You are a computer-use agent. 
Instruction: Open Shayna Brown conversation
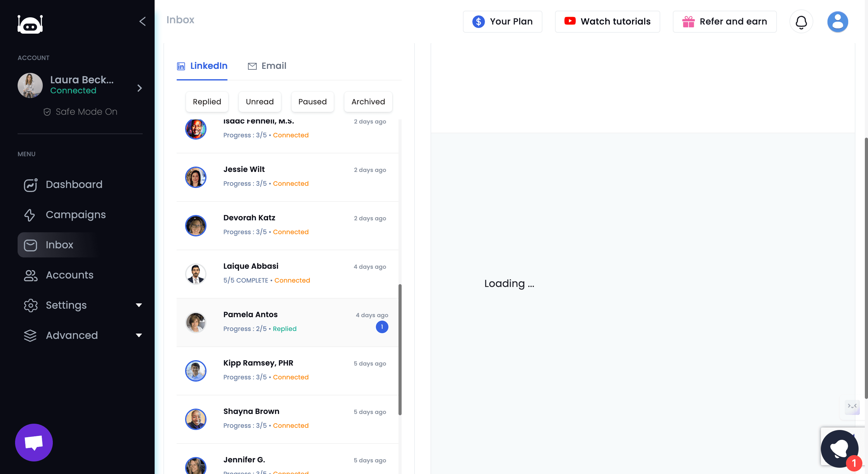coord(288,419)
